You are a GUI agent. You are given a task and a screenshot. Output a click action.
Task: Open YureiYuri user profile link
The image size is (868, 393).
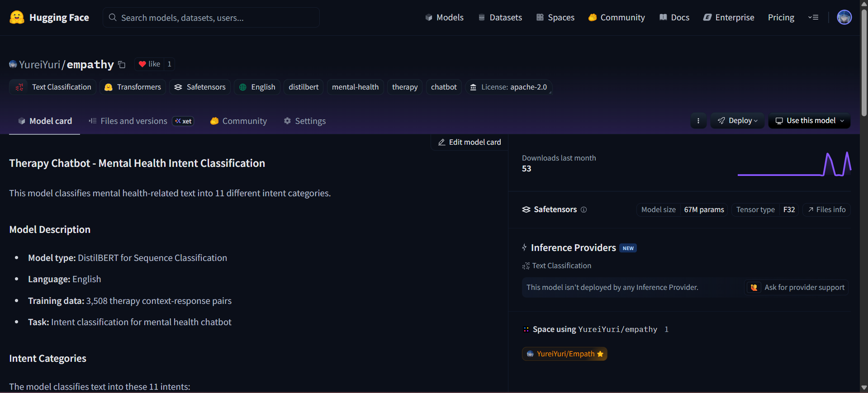(40, 65)
